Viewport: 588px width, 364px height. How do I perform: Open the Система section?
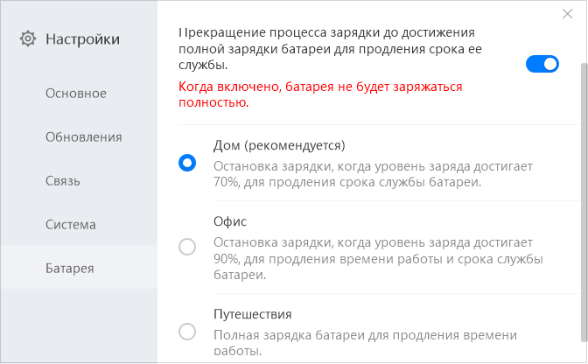click(70, 225)
